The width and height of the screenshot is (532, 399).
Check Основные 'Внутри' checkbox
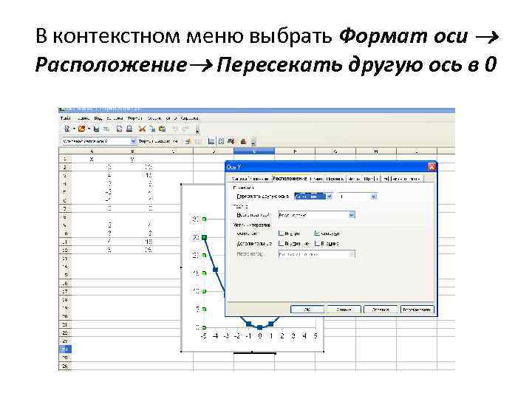click(281, 233)
